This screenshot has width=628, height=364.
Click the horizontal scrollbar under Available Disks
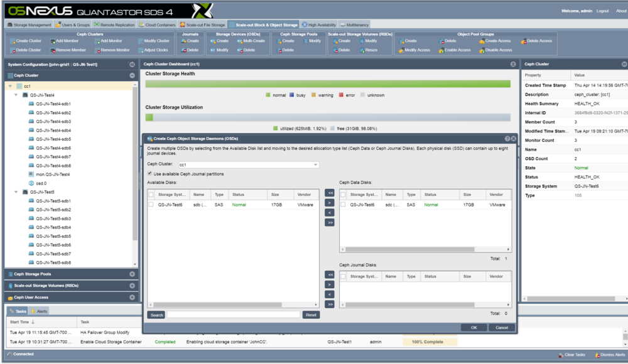click(x=233, y=305)
